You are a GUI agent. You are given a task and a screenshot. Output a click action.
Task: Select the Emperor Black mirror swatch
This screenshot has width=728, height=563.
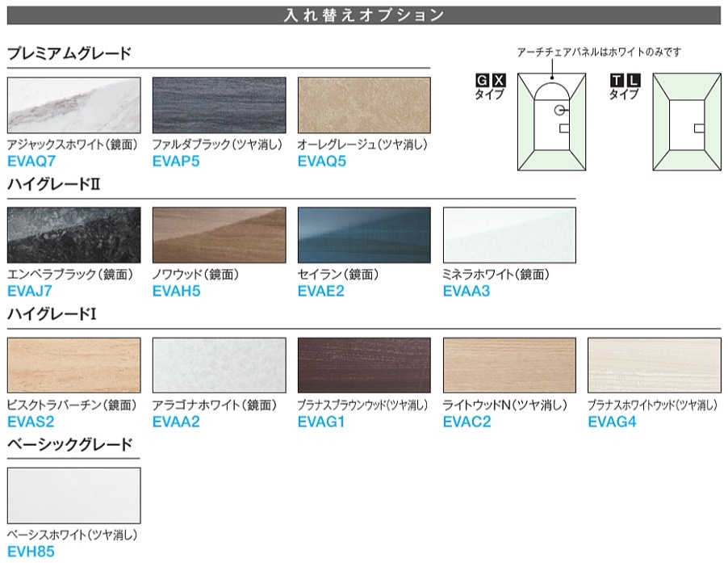coord(73,236)
